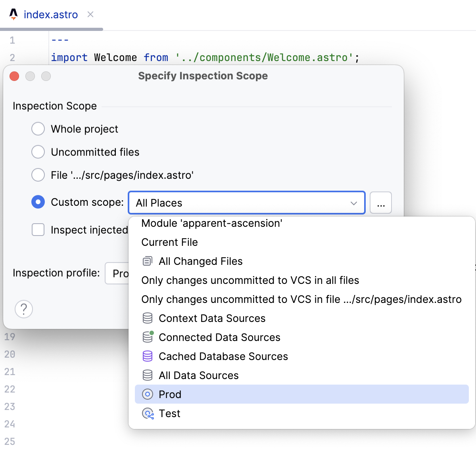The image size is (476, 452).
Task: Pick Only changes uncommitted to VCS in all files
Action: 250,280
